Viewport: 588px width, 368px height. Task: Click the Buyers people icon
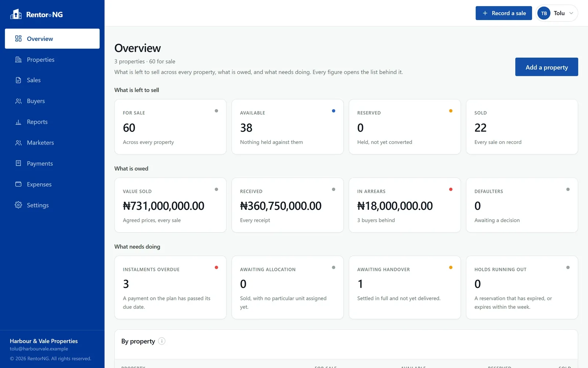(x=18, y=101)
